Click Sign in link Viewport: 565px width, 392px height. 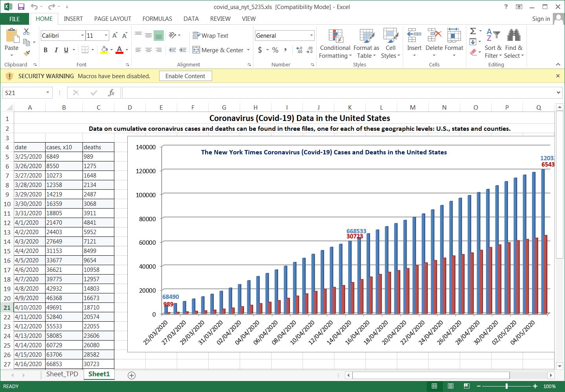[541, 19]
